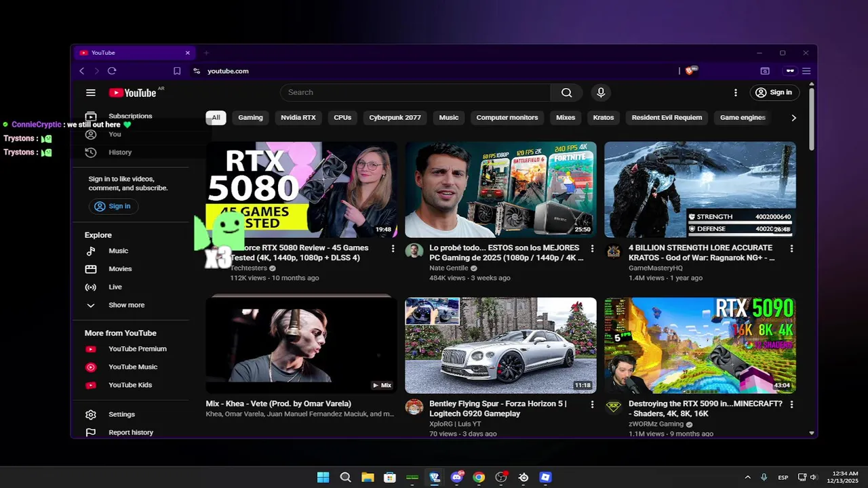This screenshot has width=868, height=488.
Task: Switch ESP input language
Action: [783, 478]
